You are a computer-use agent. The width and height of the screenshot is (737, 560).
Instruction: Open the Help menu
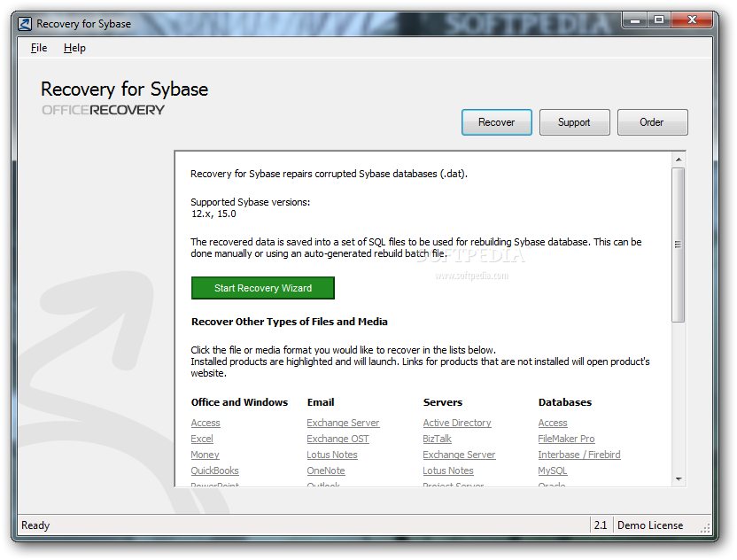coord(74,48)
